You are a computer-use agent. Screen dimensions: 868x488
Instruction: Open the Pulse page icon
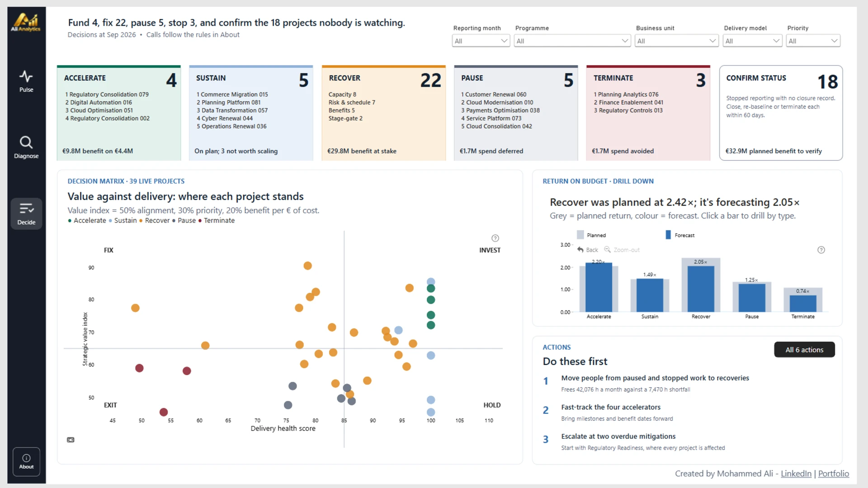click(x=26, y=76)
